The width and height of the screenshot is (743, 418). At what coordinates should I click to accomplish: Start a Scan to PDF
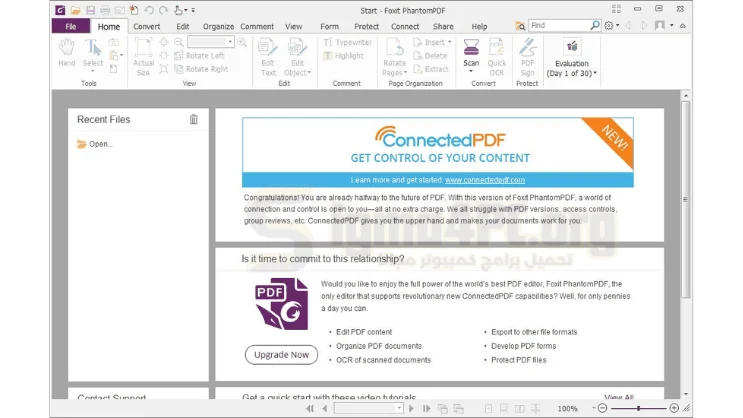click(471, 56)
